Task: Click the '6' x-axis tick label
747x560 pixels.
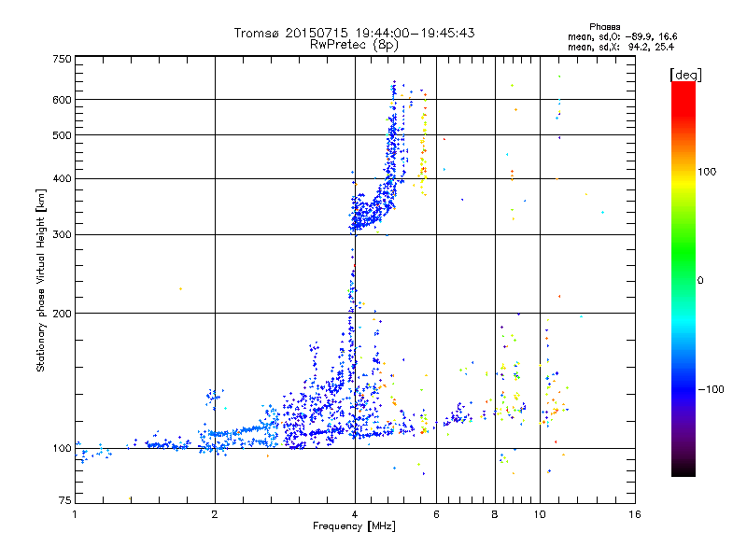Action: click(x=436, y=514)
